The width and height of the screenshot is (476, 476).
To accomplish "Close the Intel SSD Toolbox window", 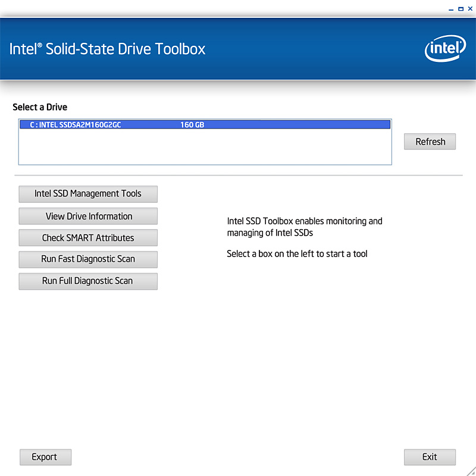I will point(469,10).
